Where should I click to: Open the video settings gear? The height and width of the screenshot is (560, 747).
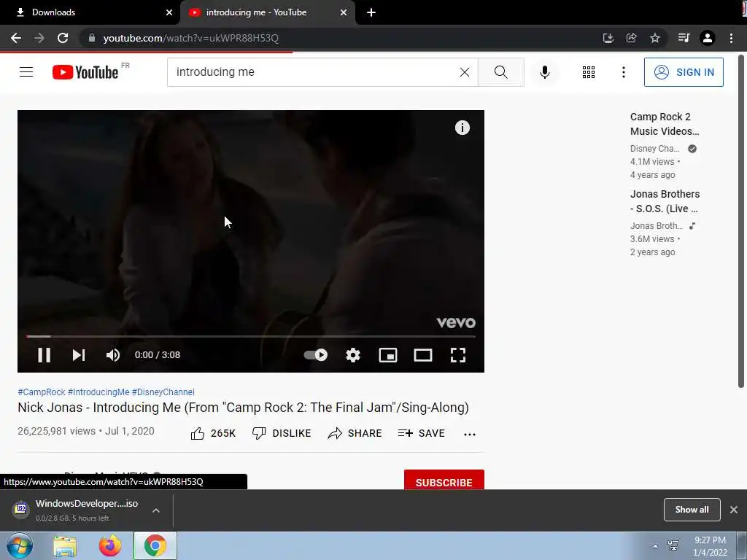click(353, 355)
